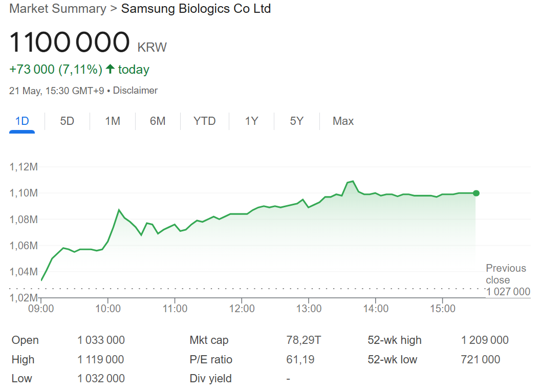542x392 pixels.
Task: Click the Open value 1 033 000
Action: (101, 340)
